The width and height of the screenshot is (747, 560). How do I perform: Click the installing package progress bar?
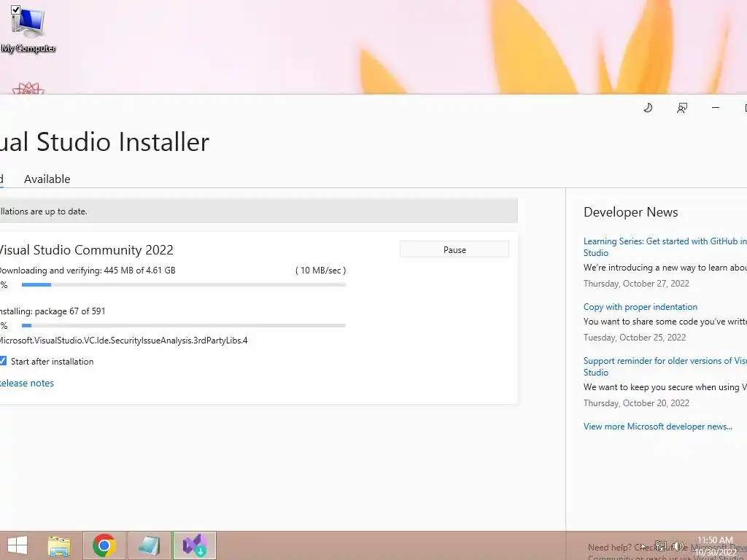tap(183, 326)
